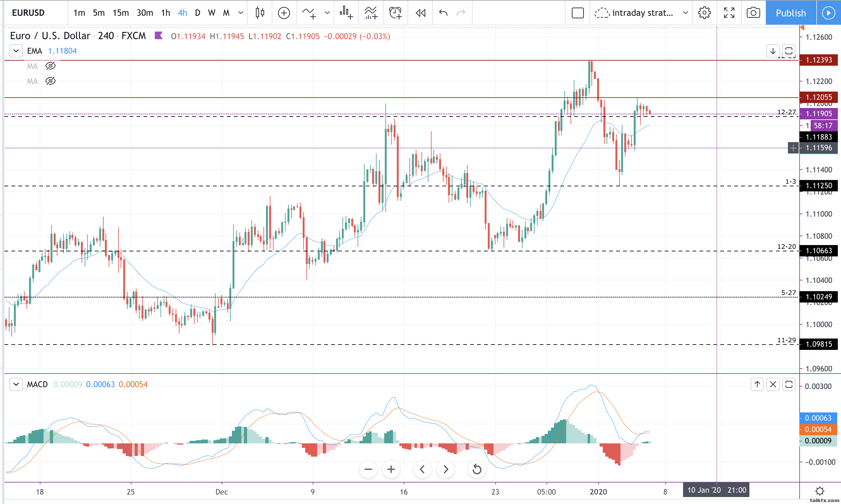Screen dimensions: 841x504
Task: Enter fullscreen mode
Action: point(729,13)
